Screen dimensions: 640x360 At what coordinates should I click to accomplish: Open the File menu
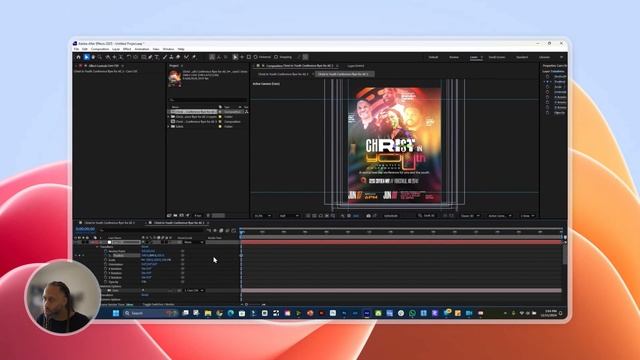coord(76,49)
